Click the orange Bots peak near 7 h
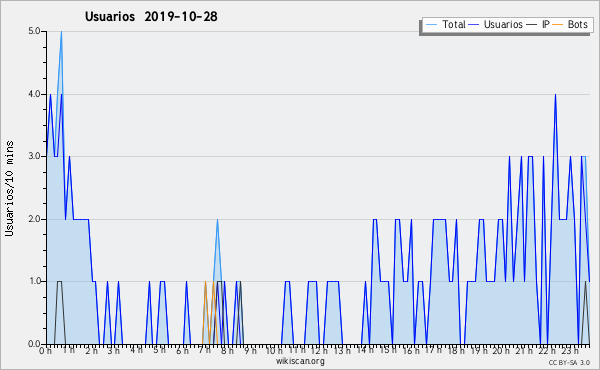Image resolution: width=600 pixels, height=370 pixels. [x=205, y=282]
